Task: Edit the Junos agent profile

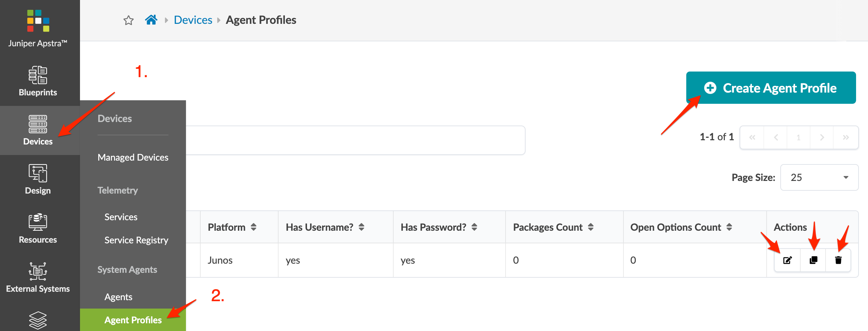Action: pos(787,260)
